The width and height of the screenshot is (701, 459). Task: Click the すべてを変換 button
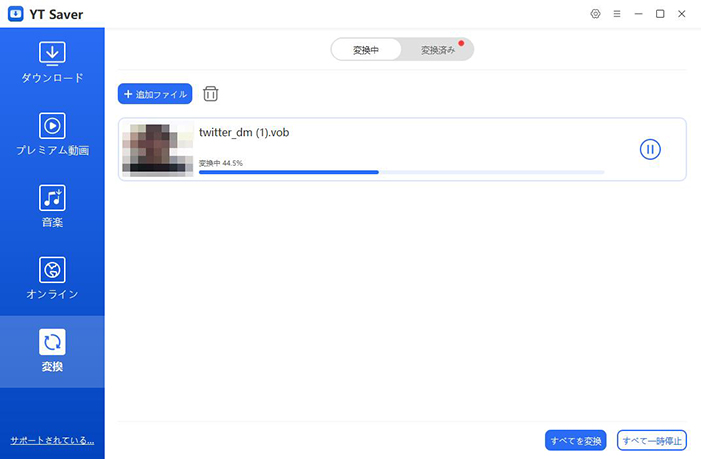576,441
